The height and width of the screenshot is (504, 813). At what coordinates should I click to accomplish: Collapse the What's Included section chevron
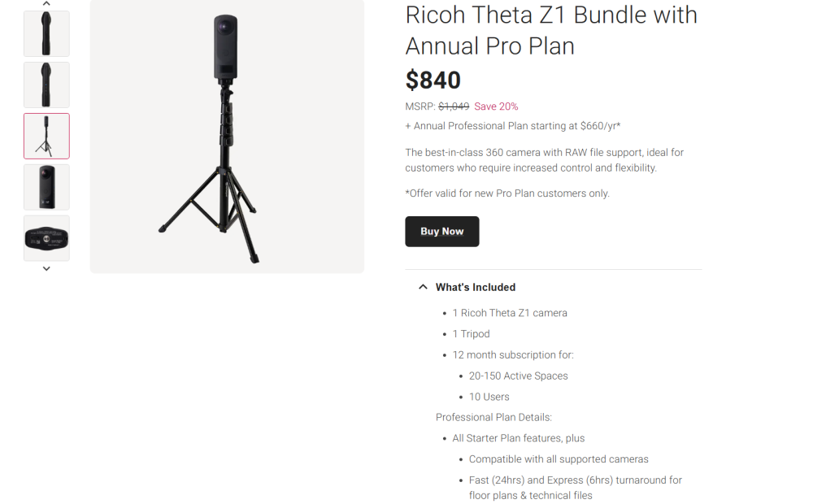tap(423, 287)
